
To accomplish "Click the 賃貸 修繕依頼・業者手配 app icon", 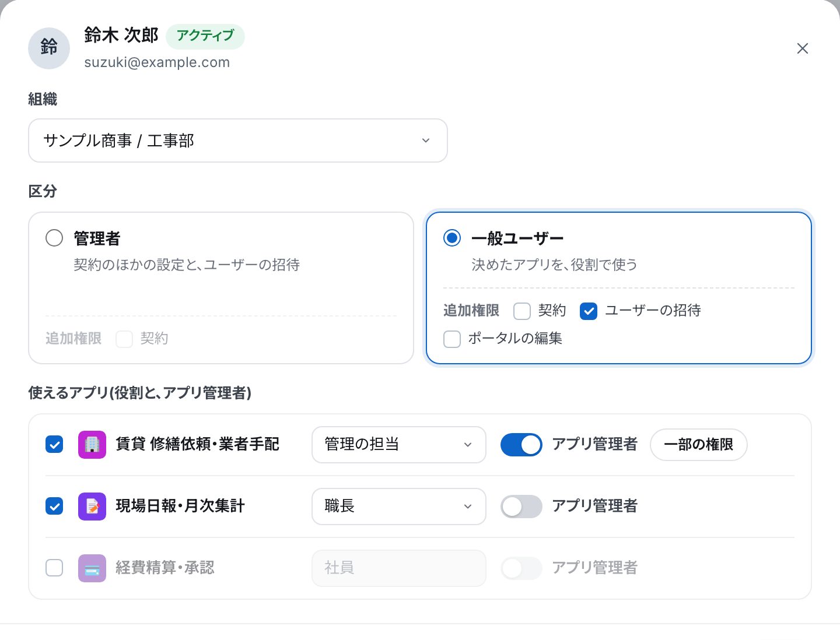I will click(x=92, y=445).
